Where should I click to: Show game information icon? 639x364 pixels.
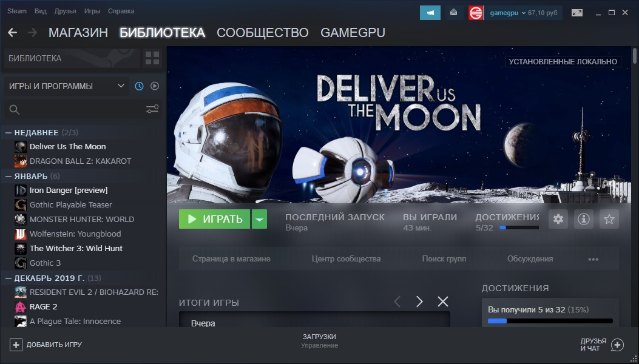click(x=584, y=219)
